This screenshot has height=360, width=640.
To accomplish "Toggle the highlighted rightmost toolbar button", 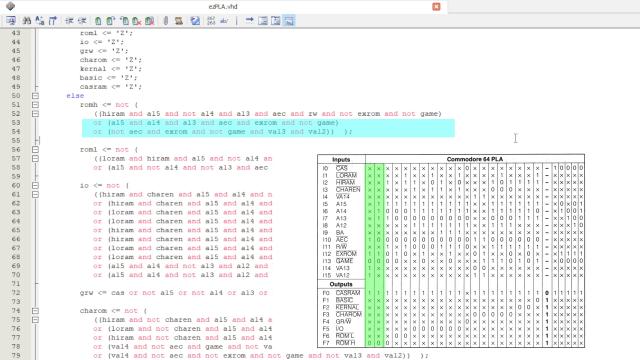I will coord(289,21).
